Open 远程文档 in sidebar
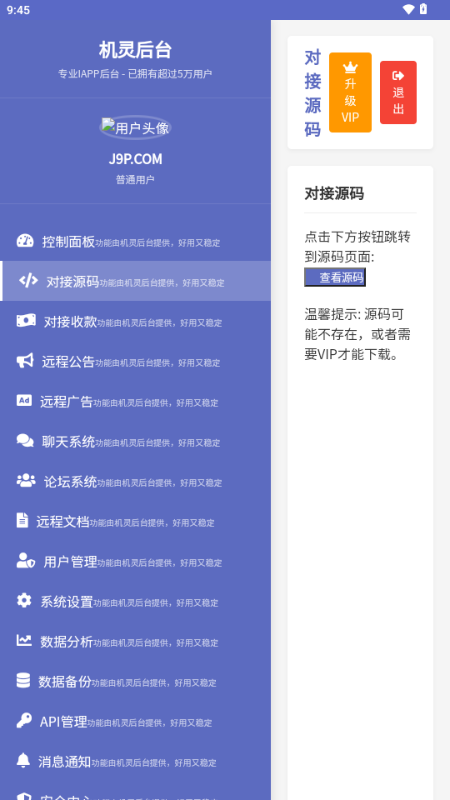450x800 pixels. pyautogui.click(x=135, y=520)
